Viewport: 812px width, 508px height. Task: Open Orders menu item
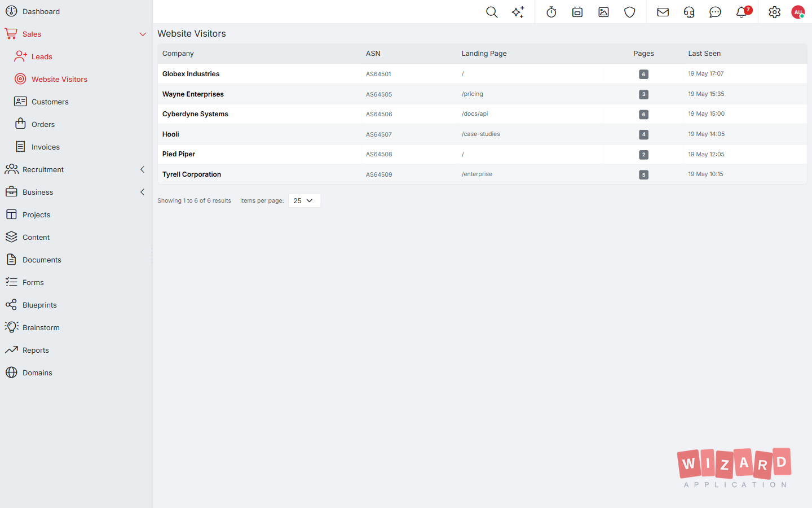tap(43, 125)
